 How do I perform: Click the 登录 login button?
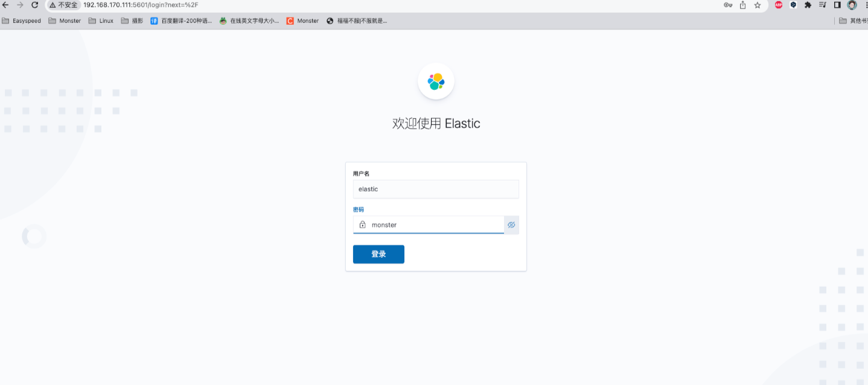coord(378,254)
